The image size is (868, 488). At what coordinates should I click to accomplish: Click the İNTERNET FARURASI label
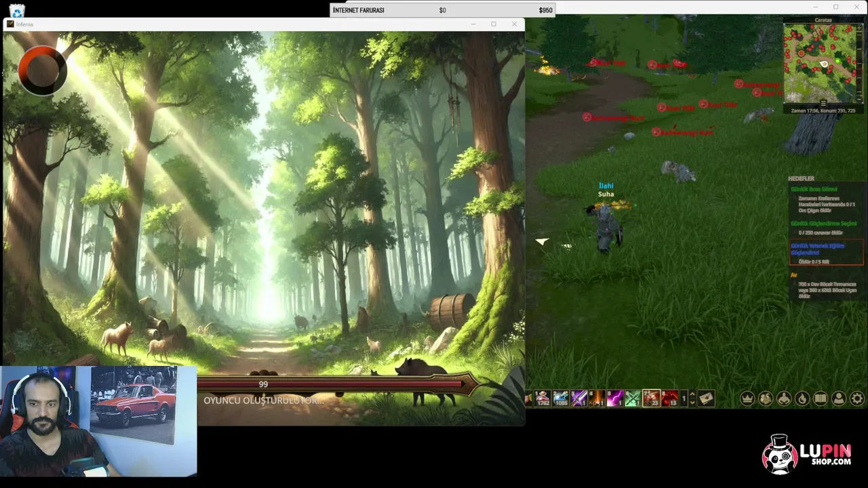[359, 10]
